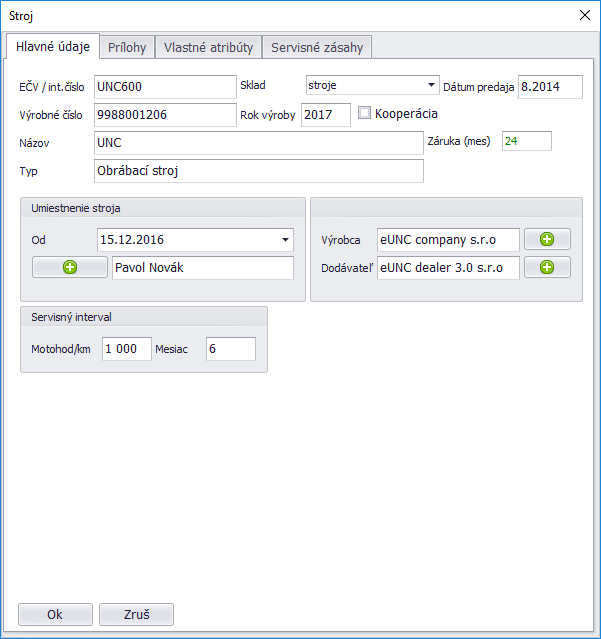Focus the Výrobné číslo input field
This screenshot has height=639, width=601.
164,115
